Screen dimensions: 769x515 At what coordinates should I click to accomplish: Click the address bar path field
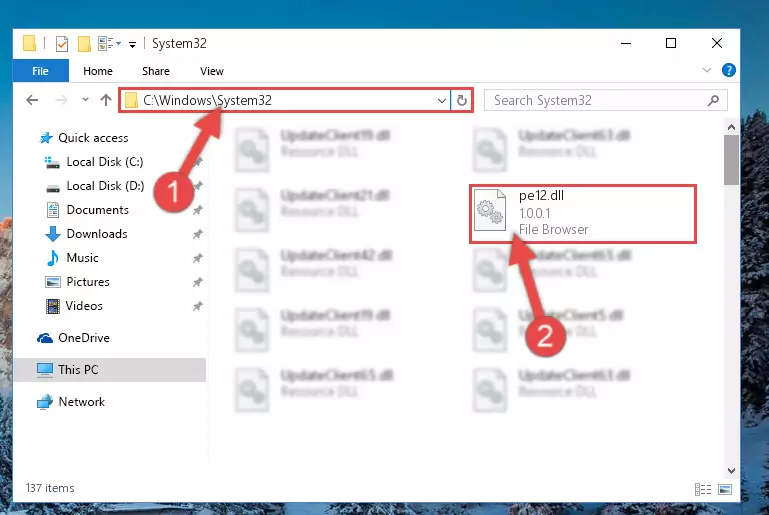click(x=284, y=100)
